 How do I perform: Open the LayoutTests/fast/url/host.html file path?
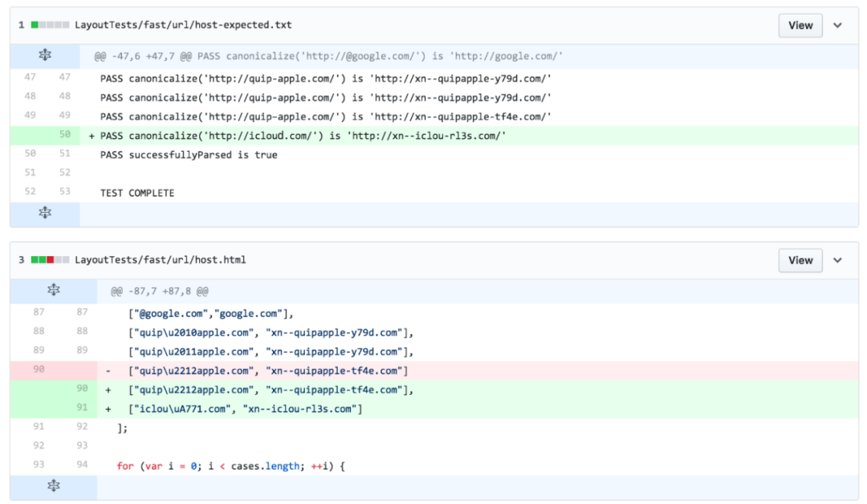[x=160, y=260]
